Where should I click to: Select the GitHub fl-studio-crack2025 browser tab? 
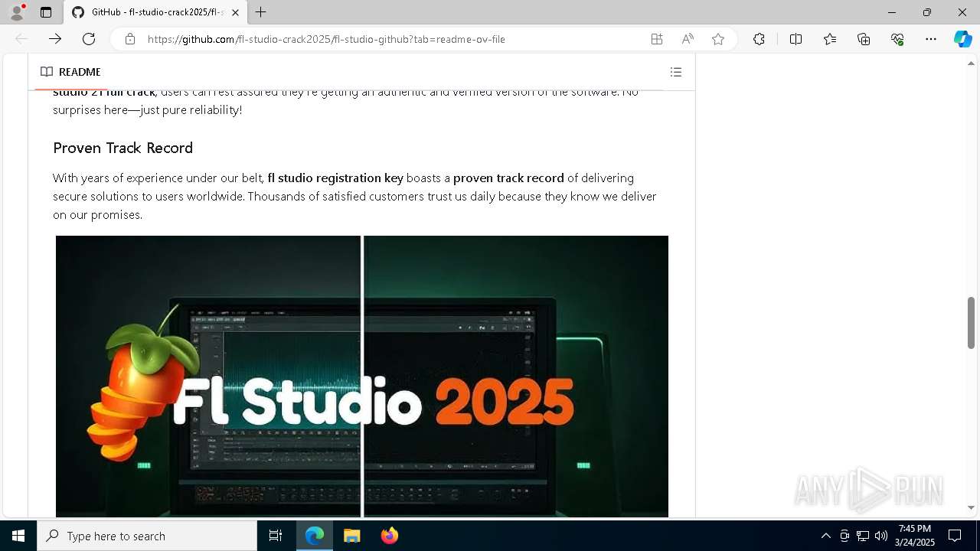click(155, 12)
